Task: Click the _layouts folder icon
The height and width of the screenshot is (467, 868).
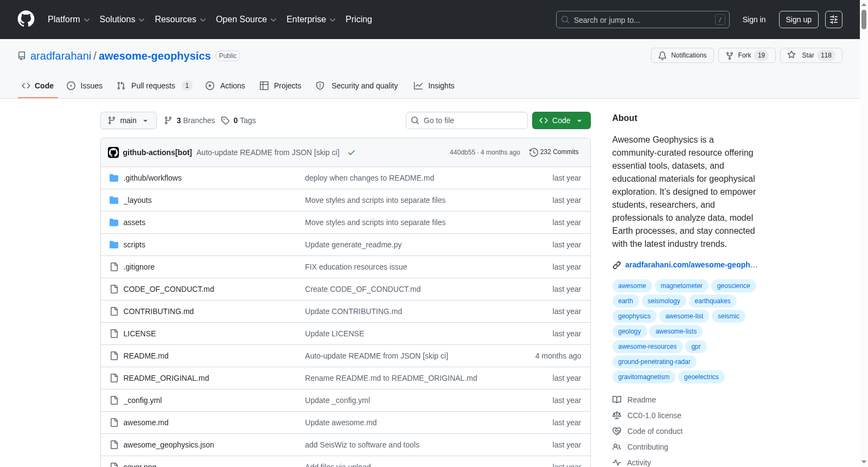Action: click(x=114, y=200)
